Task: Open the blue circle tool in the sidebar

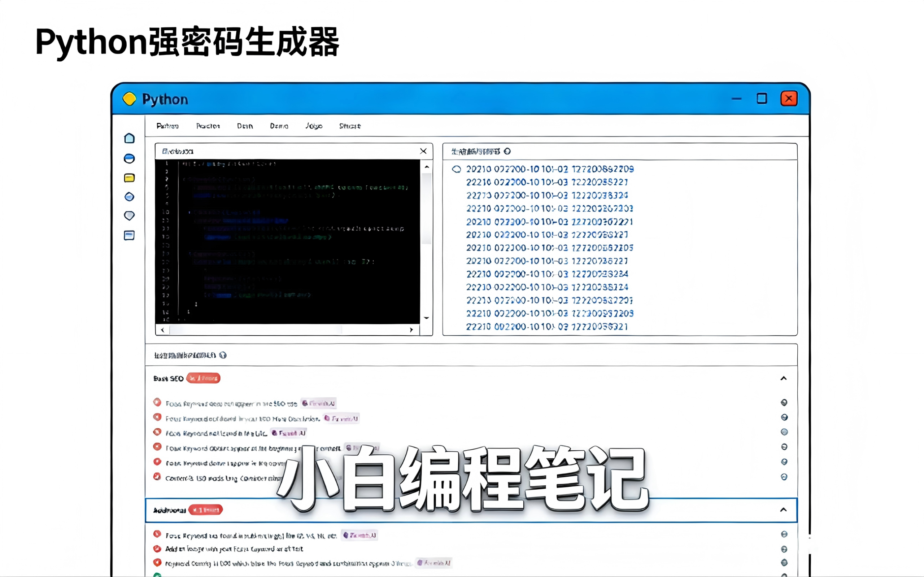Action: [129, 158]
